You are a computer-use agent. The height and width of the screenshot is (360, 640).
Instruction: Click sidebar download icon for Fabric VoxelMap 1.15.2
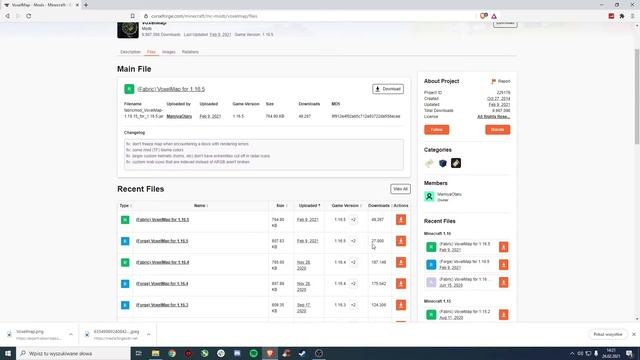[x=503, y=315]
